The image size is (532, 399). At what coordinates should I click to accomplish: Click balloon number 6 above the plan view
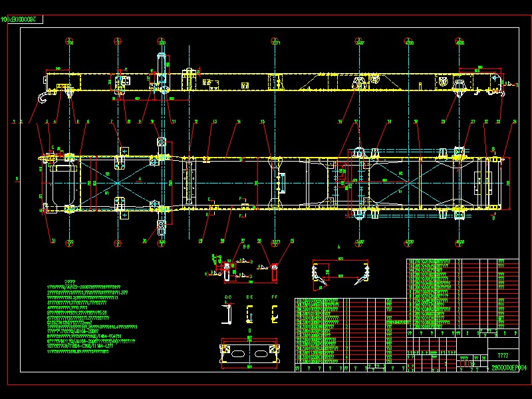click(x=88, y=122)
